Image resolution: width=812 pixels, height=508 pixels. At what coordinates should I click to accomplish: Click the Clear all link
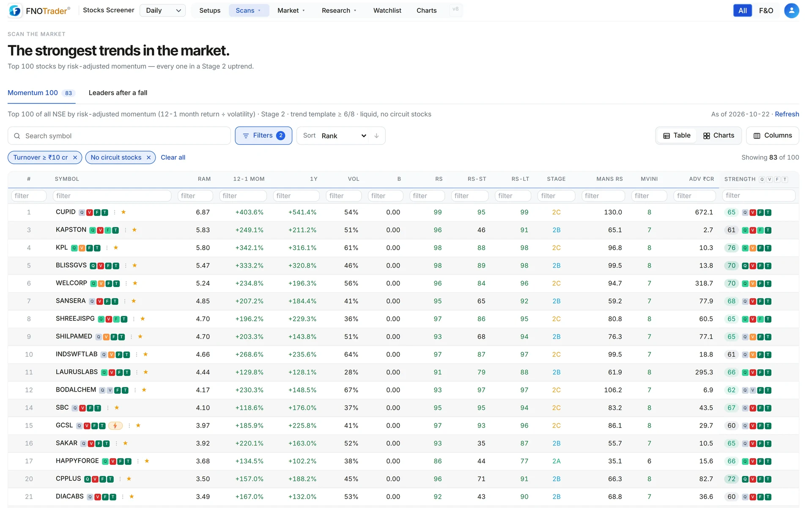click(173, 157)
